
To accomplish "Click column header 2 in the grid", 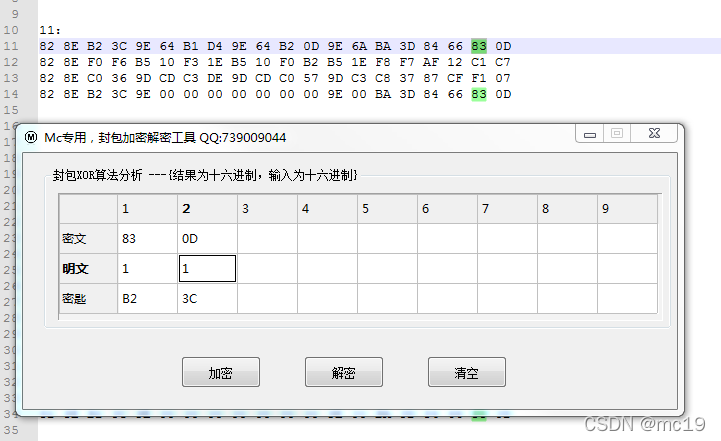I will [207, 209].
